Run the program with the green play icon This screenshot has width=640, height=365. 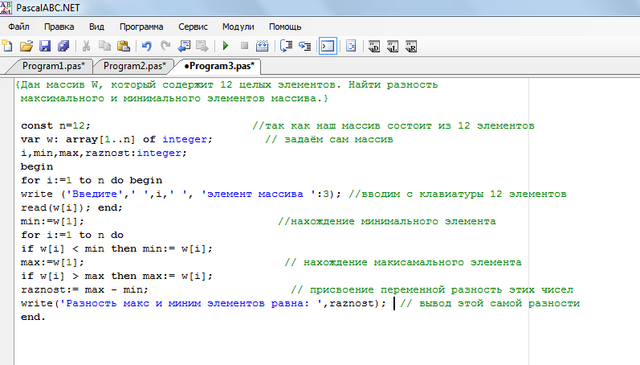225,46
